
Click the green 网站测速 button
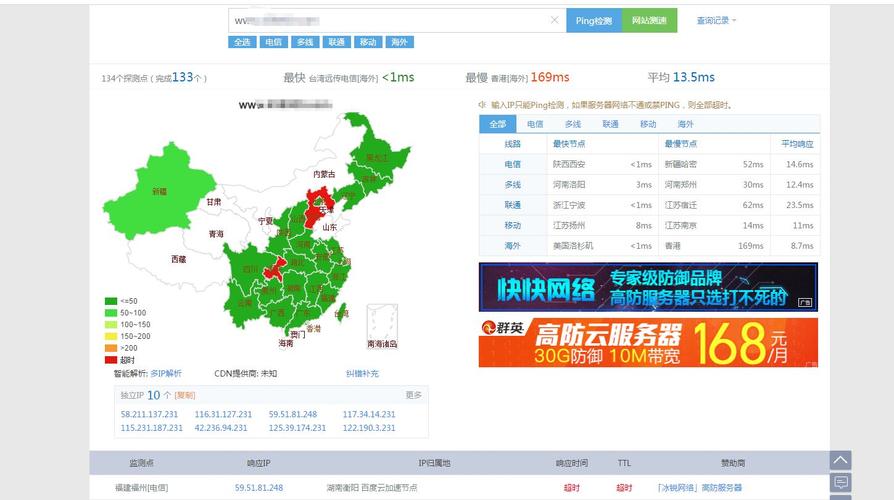pyautogui.click(x=649, y=21)
